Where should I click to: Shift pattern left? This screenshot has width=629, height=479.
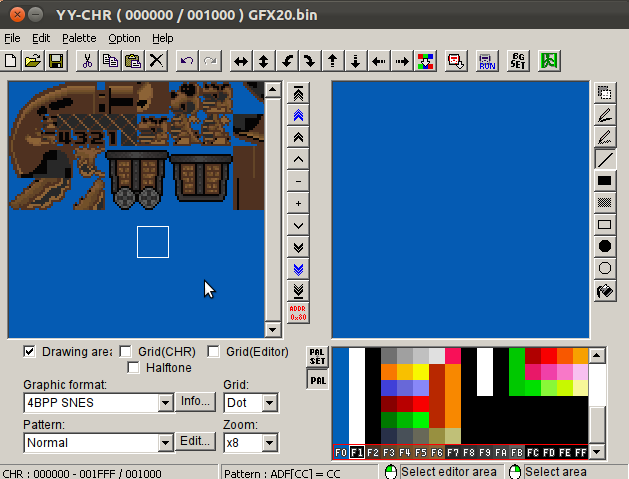click(379, 61)
